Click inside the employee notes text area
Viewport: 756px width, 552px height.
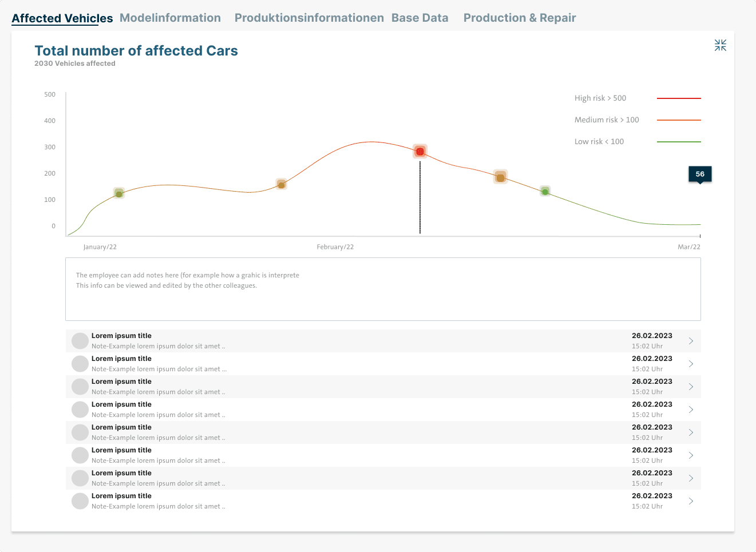point(382,289)
